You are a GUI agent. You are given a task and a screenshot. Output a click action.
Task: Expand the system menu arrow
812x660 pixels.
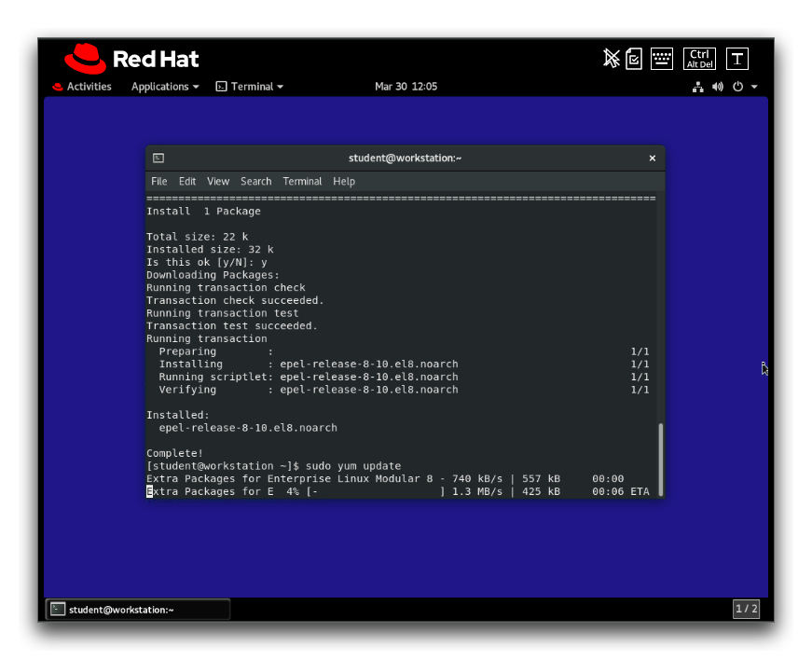(754, 87)
